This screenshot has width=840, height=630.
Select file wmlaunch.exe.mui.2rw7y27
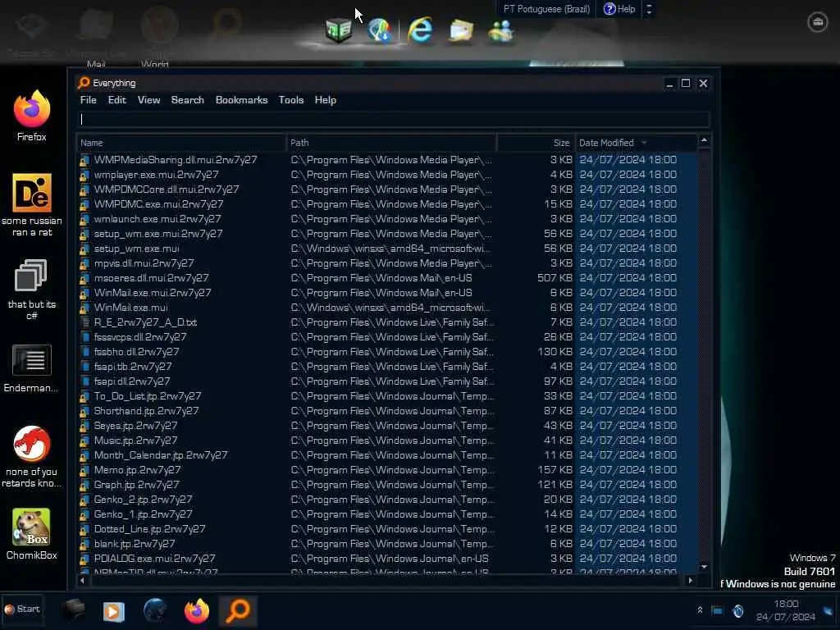[x=157, y=219]
